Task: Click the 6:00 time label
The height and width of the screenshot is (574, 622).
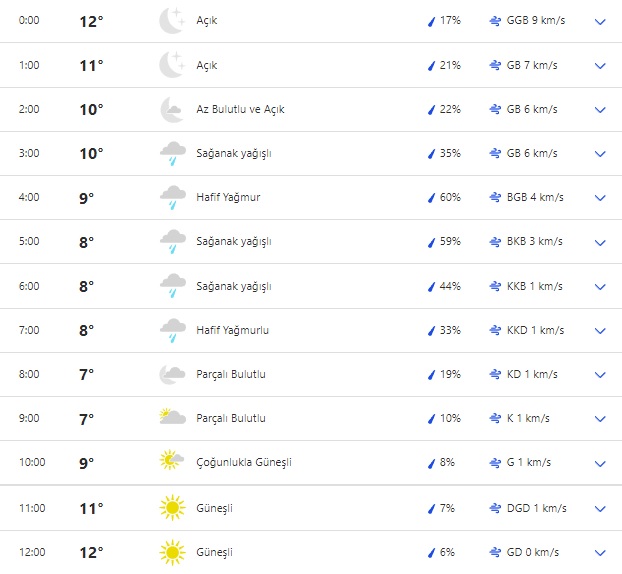Action: 29,286
